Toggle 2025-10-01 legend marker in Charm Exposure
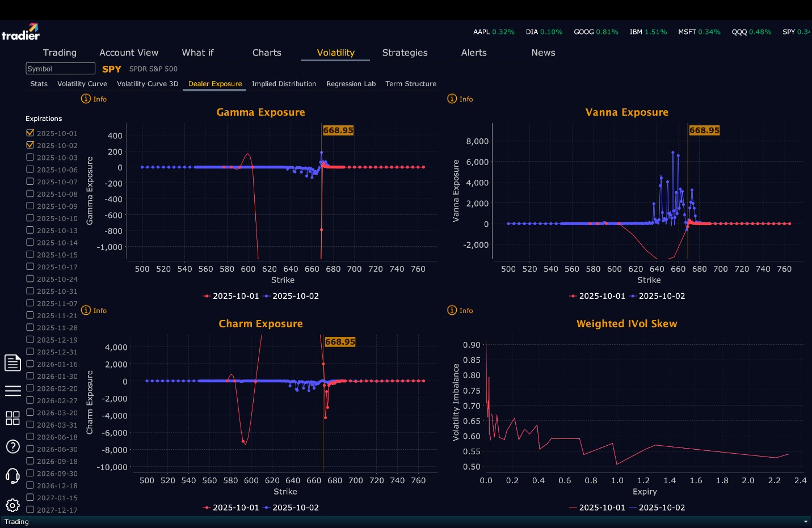The image size is (812, 528). (207, 508)
